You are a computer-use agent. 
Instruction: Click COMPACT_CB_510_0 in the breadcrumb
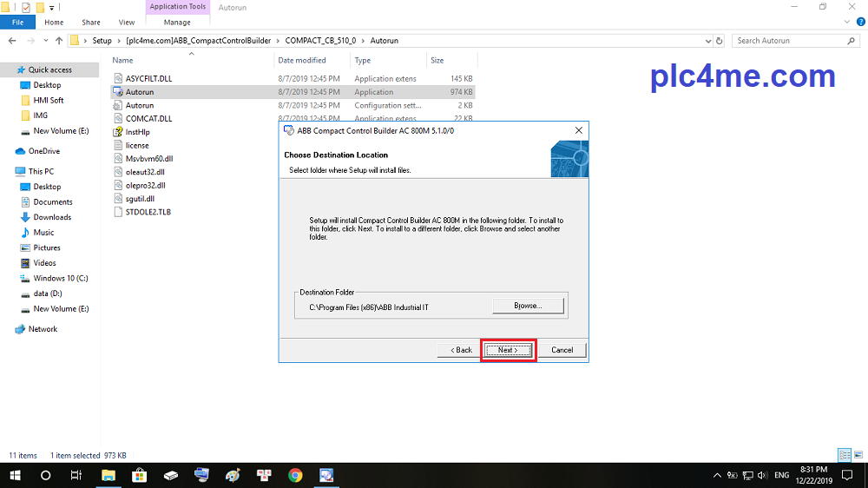coord(320,41)
